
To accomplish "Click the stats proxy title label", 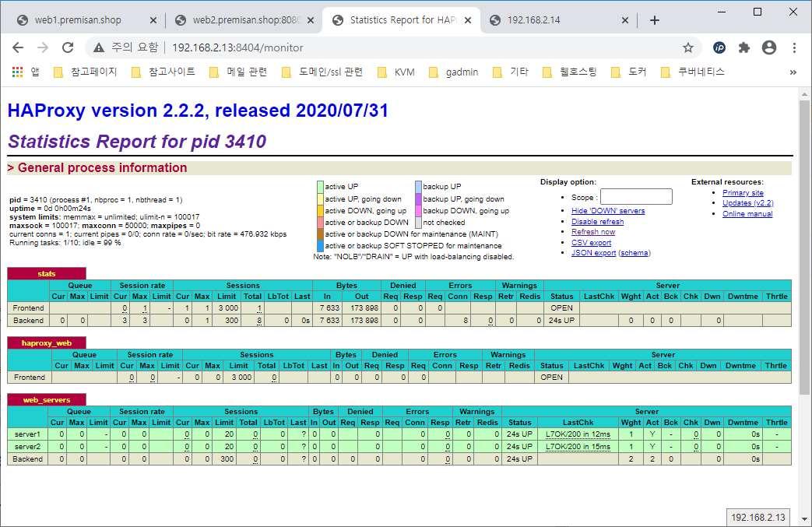I will 47,274.
